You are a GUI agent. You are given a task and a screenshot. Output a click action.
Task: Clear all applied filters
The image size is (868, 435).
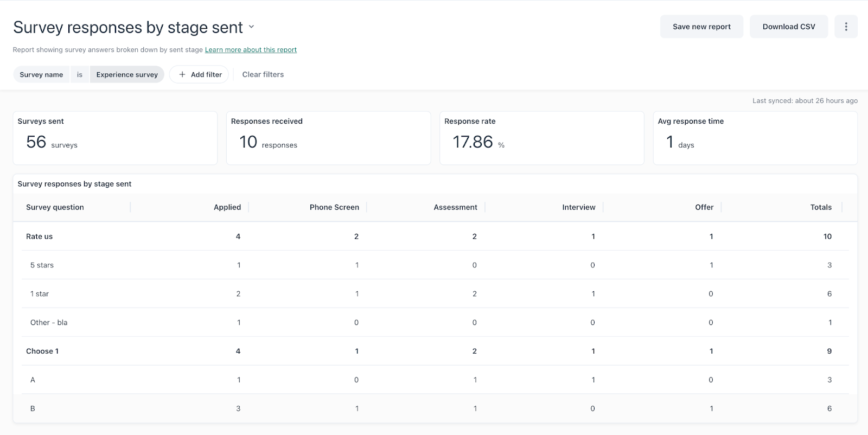tap(263, 74)
